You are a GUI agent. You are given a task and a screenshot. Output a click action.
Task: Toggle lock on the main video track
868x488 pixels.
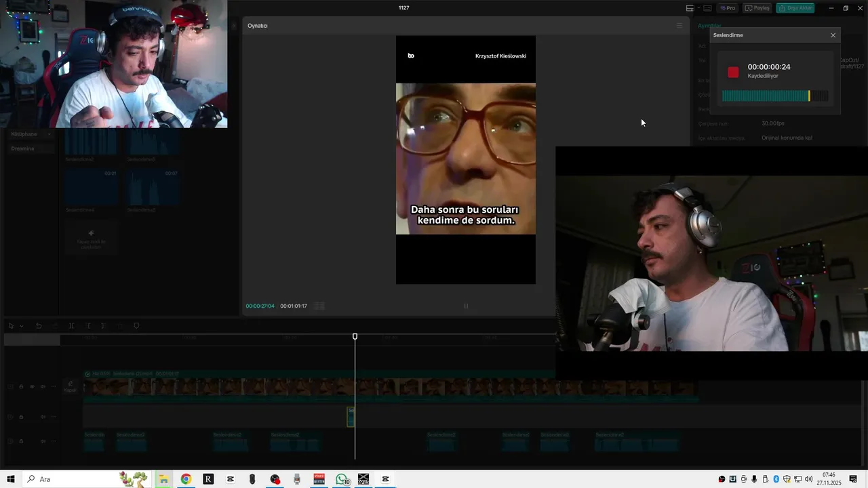[x=21, y=387]
